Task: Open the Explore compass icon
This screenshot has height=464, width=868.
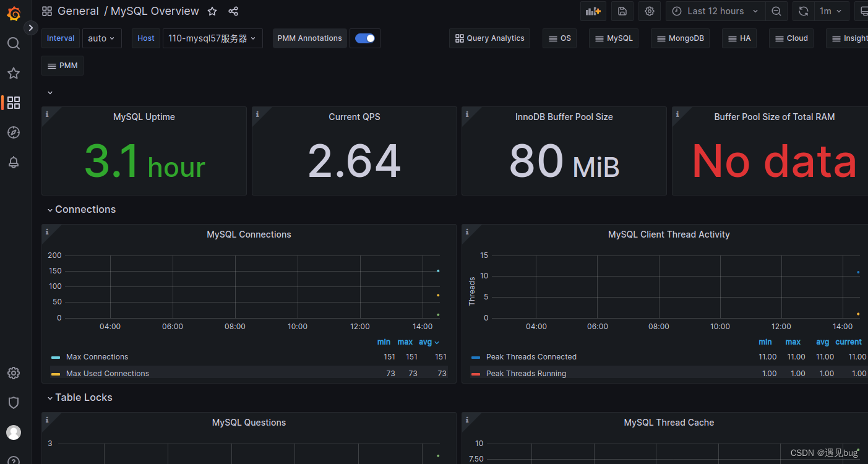Action: click(x=14, y=132)
